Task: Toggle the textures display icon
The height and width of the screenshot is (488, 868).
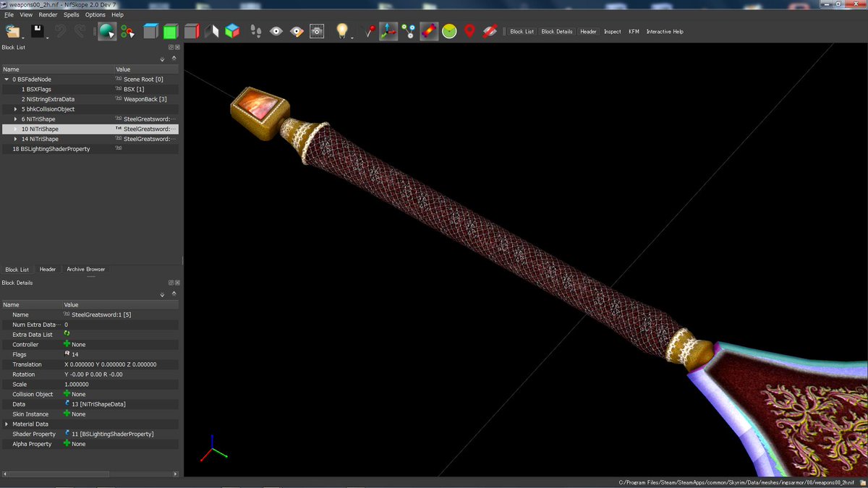Action: coord(429,31)
